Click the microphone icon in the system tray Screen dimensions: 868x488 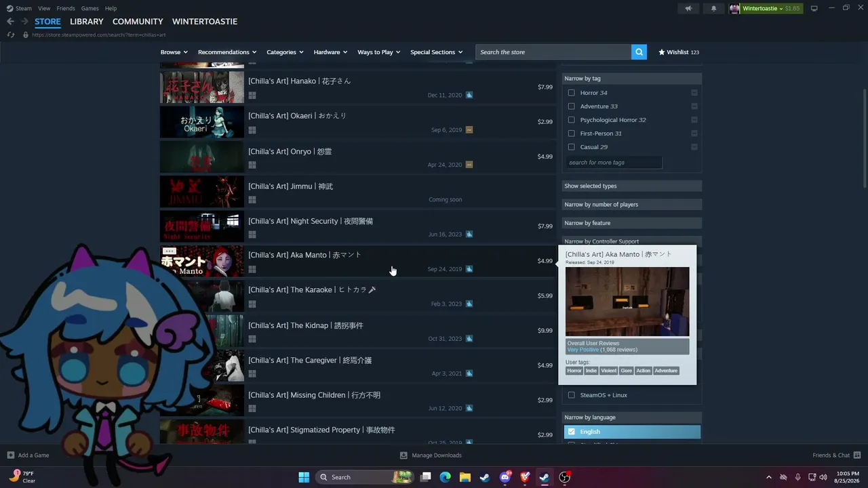(797, 477)
